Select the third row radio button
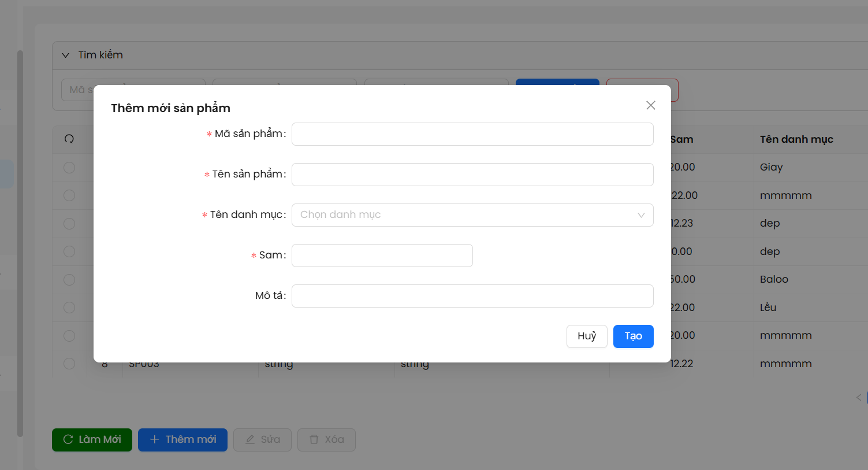 pyautogui.click(x=69, y=224)
